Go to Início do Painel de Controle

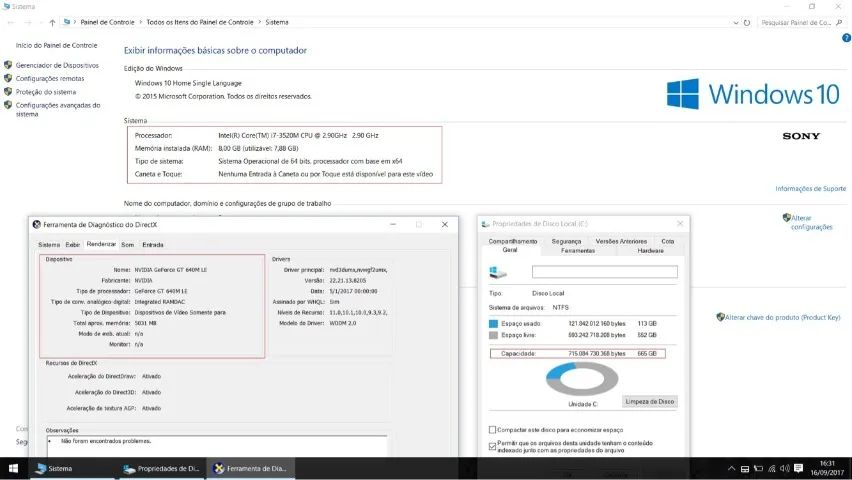tap(57, 45)
